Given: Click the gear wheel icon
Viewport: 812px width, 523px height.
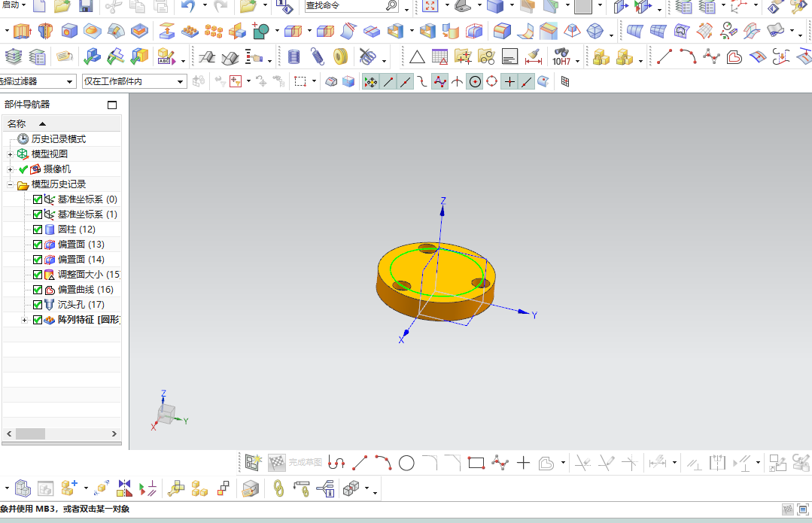Looking at the screenshot, I should [x=340, y=56].
